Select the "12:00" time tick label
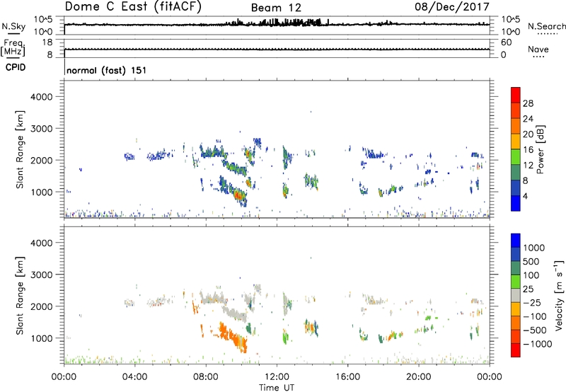Image resolution: width=566 pixels, height=392 pixels. pyautogui.click(x=277, y=377)
